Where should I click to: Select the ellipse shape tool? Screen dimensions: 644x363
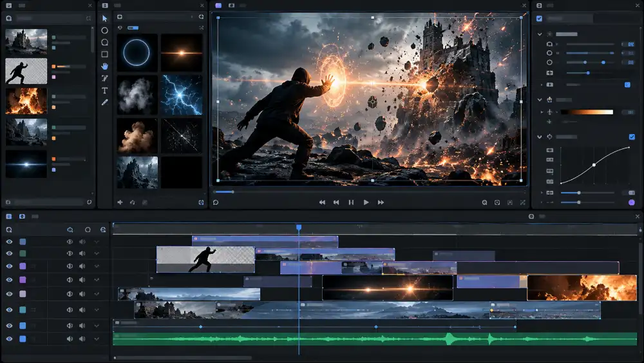[105, 30]
